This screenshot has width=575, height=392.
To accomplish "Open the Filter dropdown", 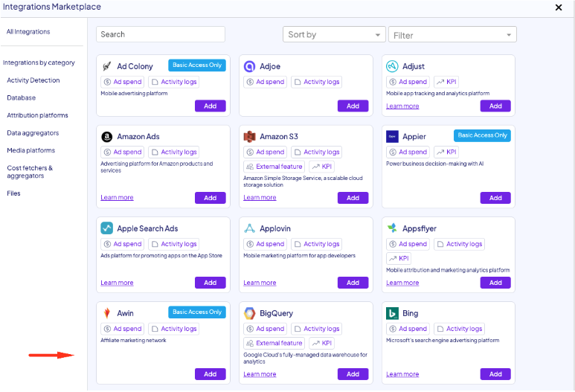I will pyautogui.click(x=452, y=35).
